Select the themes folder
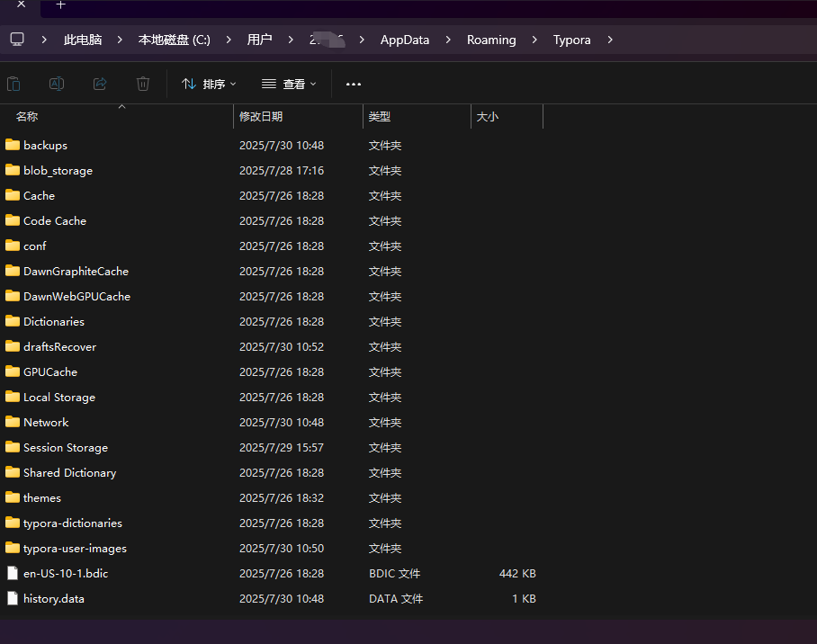This screenshot has height=644, width=817. point(41,497)
